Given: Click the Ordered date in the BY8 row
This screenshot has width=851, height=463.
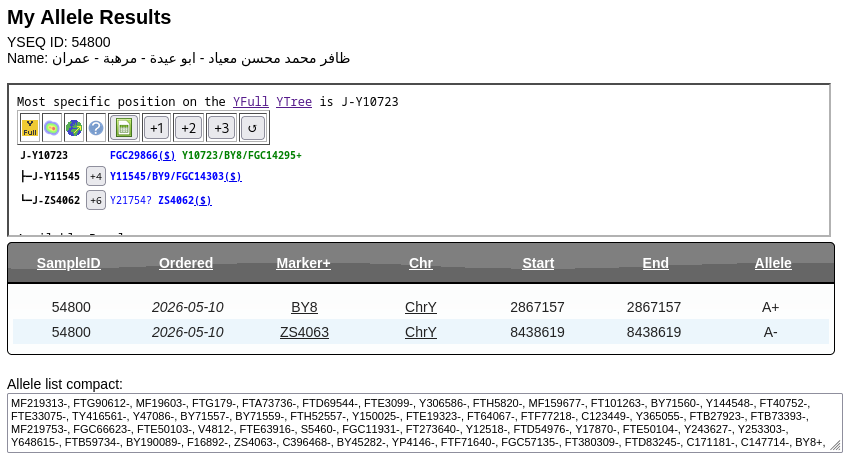Looking at the screenshot, I should [x=187, y=307].
